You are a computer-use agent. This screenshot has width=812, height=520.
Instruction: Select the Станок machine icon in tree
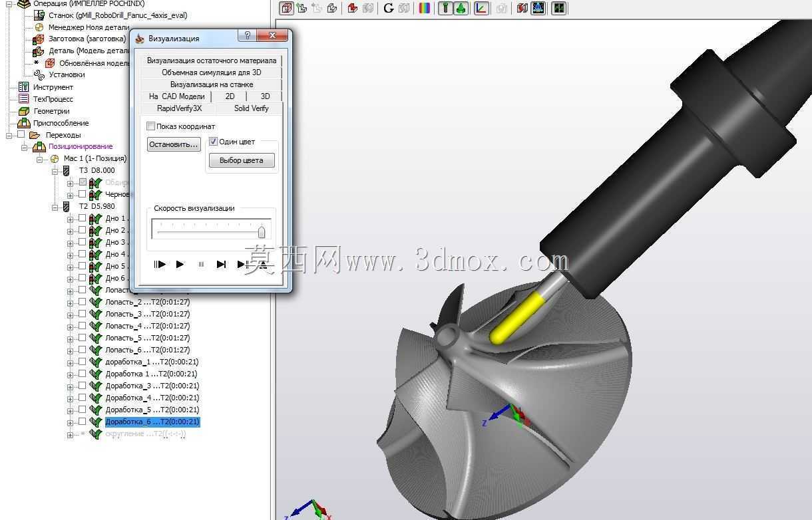[x=39, y=15]
